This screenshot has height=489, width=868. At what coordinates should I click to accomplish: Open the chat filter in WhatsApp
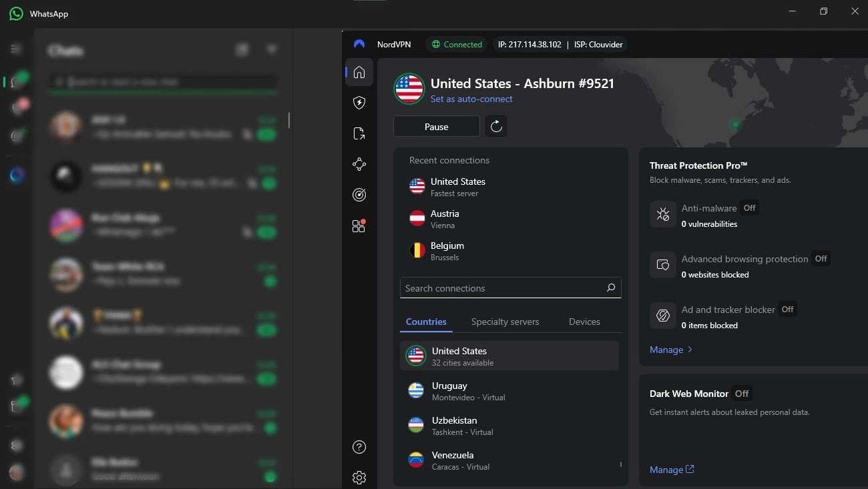point(271,49)
